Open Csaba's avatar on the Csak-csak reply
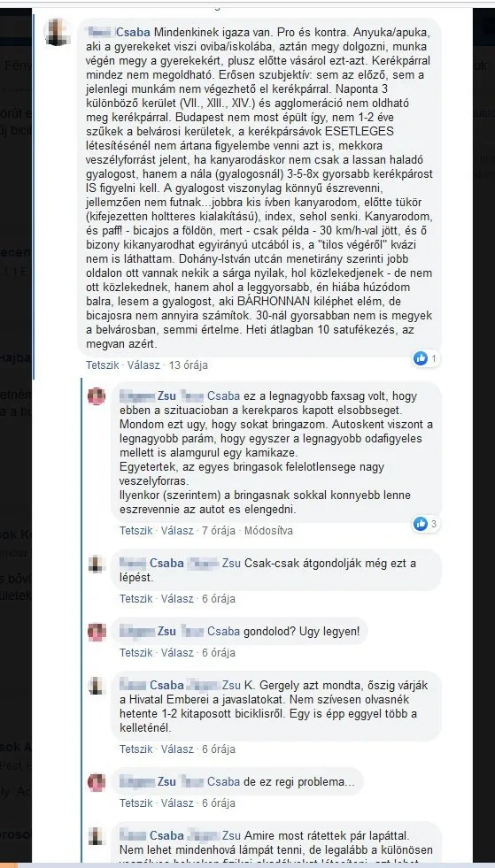Image resolution: width=495 pixels, height=868 pixels. click(97, 564)
